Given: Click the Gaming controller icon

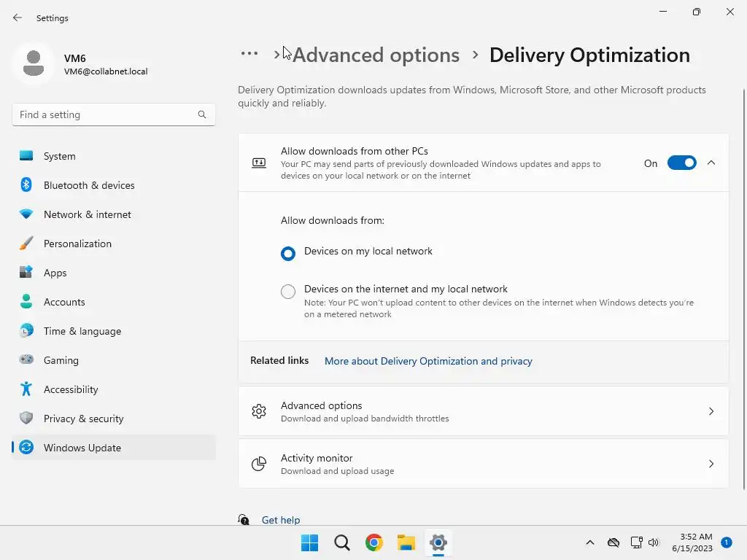Looking at the screenshot, I should pos(26,360).
